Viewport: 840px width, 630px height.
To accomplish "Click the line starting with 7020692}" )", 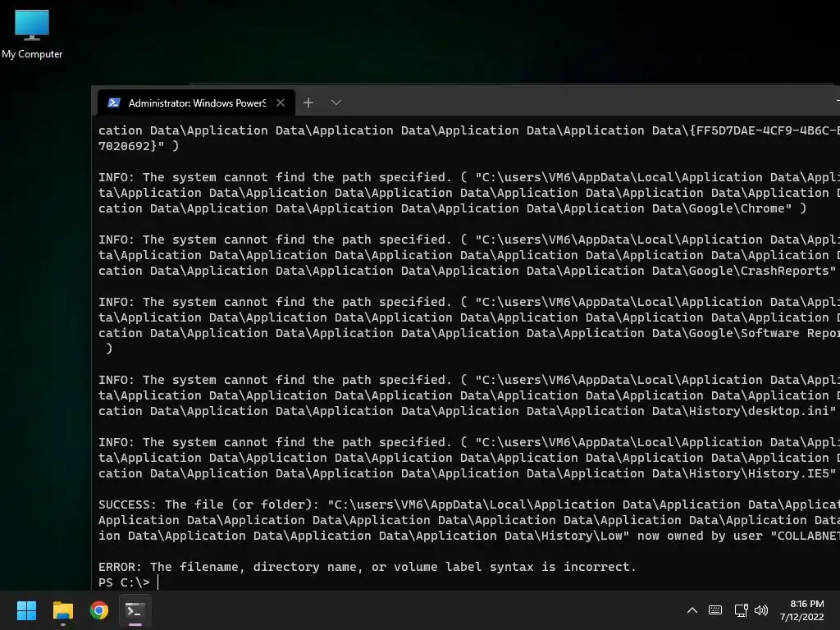I will click(x=138, y=146).
